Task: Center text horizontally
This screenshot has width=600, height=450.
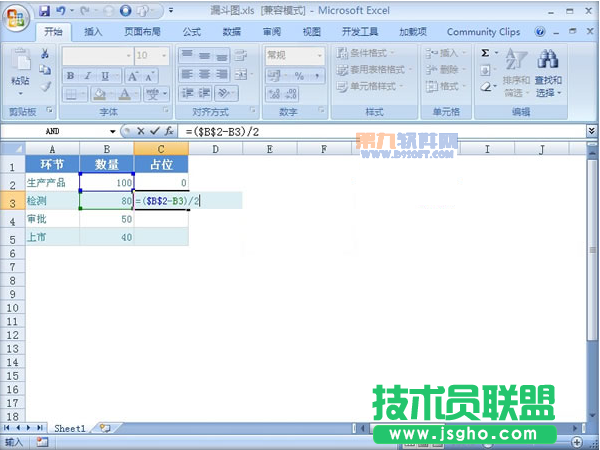Action: [204, 74]
